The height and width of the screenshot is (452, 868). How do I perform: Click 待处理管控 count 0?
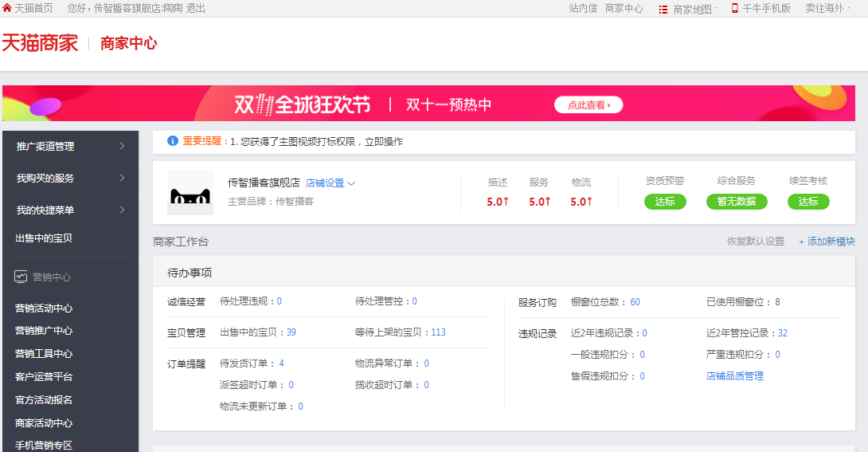click(x=415, y=301)
